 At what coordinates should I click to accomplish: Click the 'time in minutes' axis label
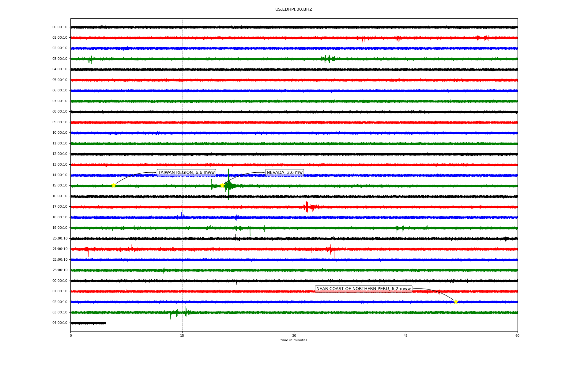(294, 340)
